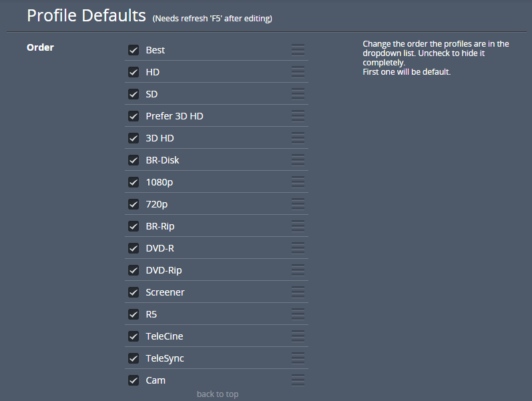This screenshot has height=401, width=532.
Task: Click the reorder handle for Screener
Action: 298,292
